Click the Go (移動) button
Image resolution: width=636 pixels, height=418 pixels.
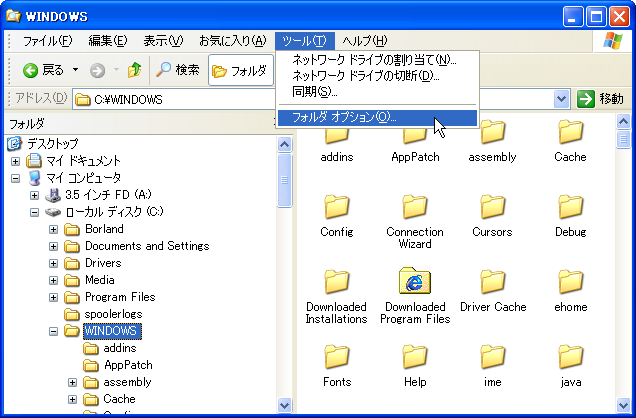click(x=600, y=99)
